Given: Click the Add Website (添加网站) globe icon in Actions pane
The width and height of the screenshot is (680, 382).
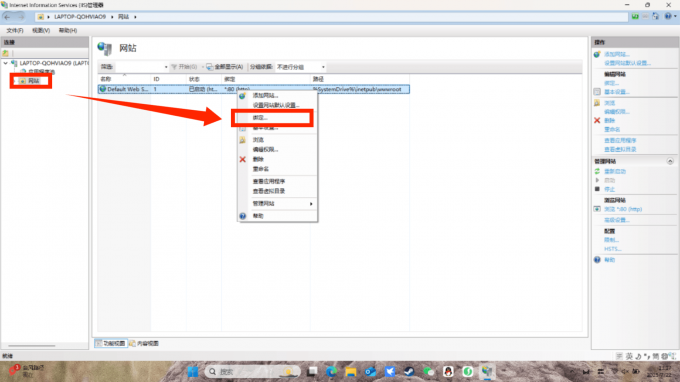Looking at the screenshot, I should [x=597, y=54].
